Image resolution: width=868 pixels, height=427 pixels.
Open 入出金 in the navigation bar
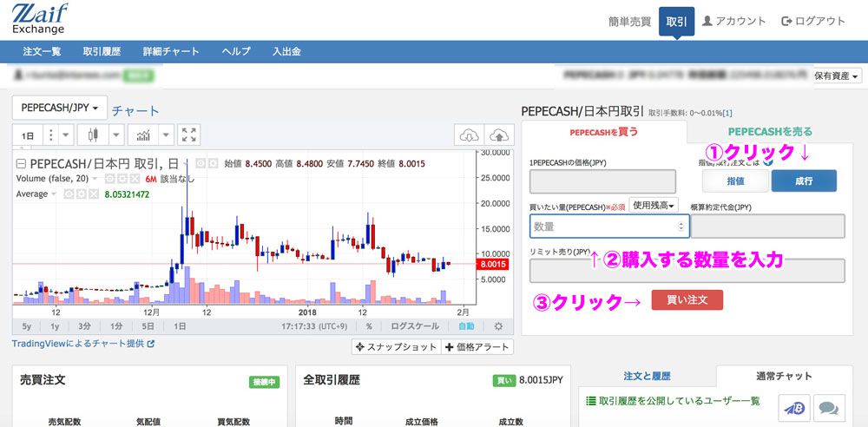(x=286, y=51)
